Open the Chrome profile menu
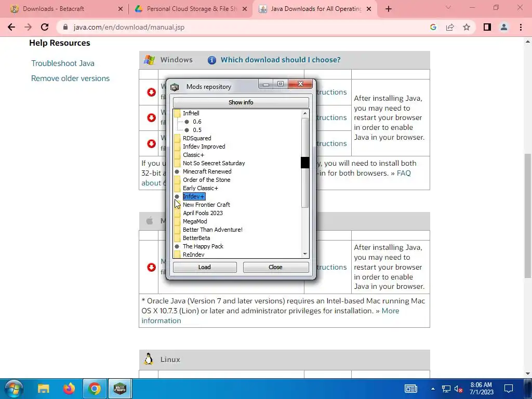 (504, 27)
